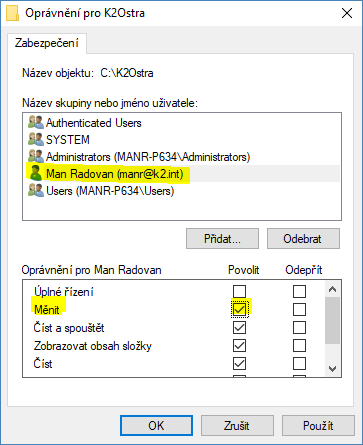Select the Users group icon
Viewport: 363px width, 445px height.
tap(36, 191)
